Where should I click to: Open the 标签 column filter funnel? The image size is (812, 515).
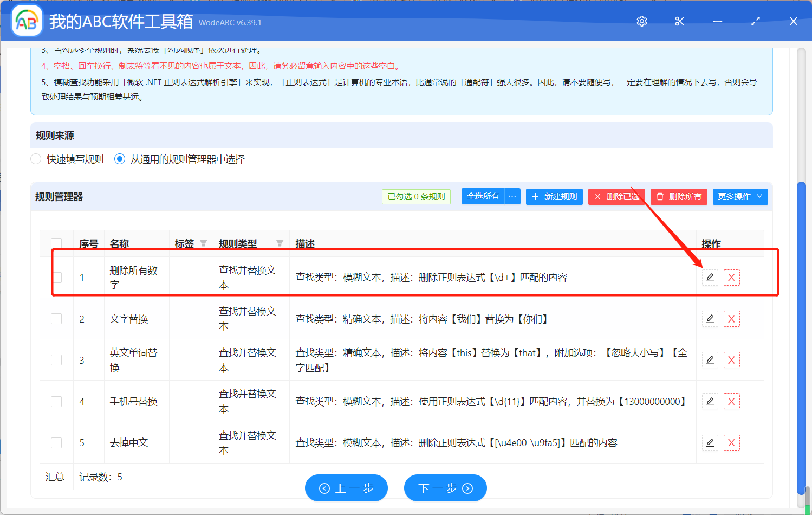tap(203, 243)
